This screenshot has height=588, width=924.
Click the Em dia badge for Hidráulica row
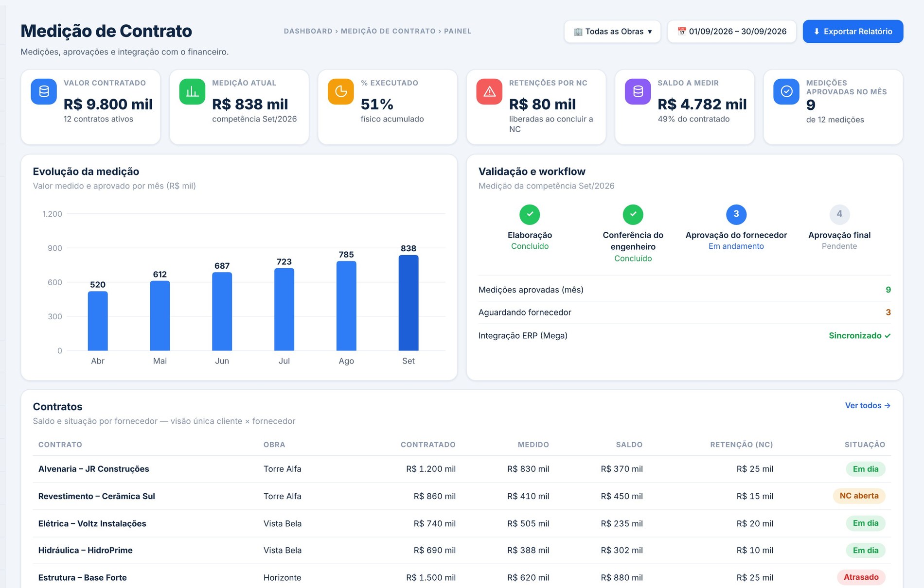pyautogui.click(x=866, y=550)
